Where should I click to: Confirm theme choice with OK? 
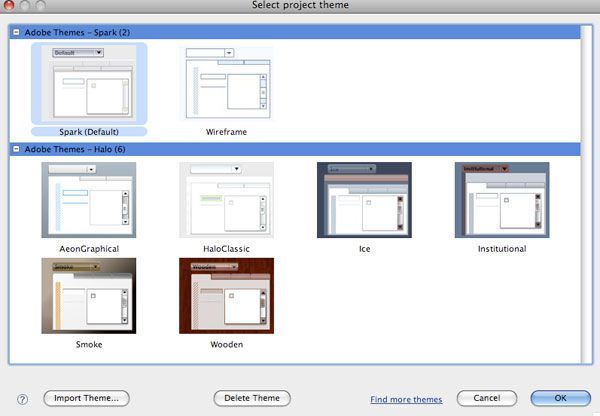point(560,398)
